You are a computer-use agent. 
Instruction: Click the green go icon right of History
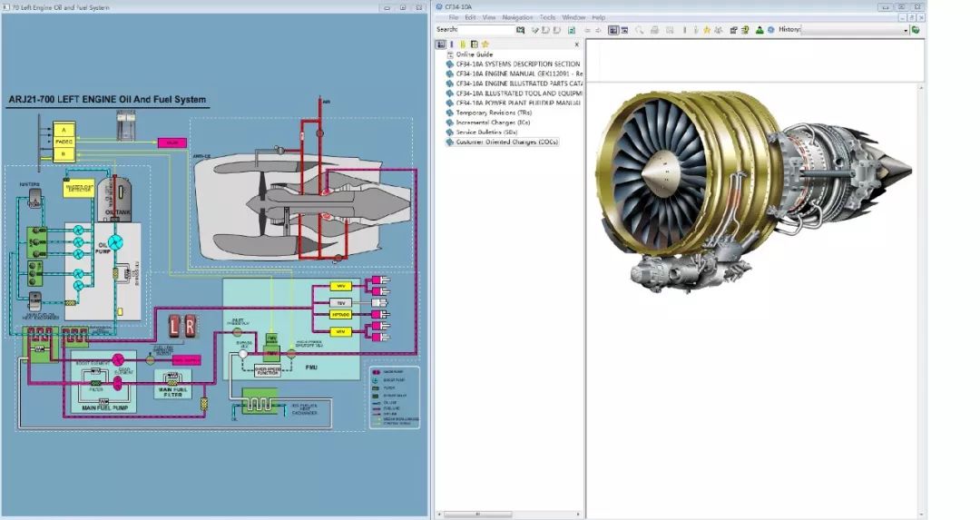(916, 30)
